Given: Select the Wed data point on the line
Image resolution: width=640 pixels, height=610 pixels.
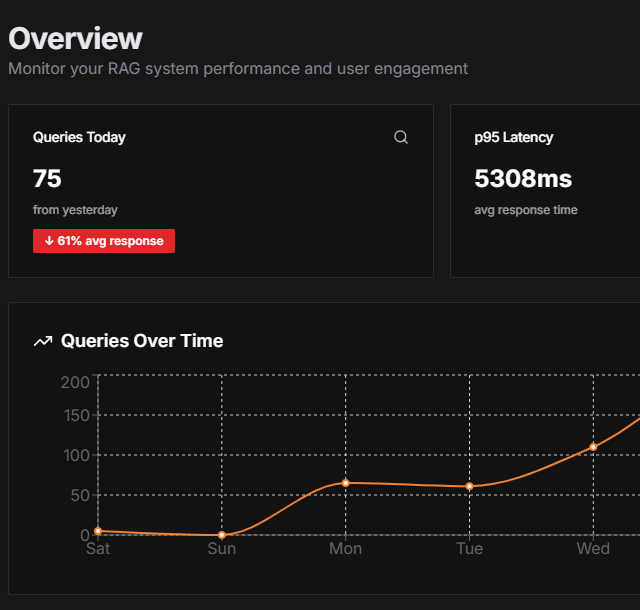Looking at the screenshot, I should pos(593,447).
